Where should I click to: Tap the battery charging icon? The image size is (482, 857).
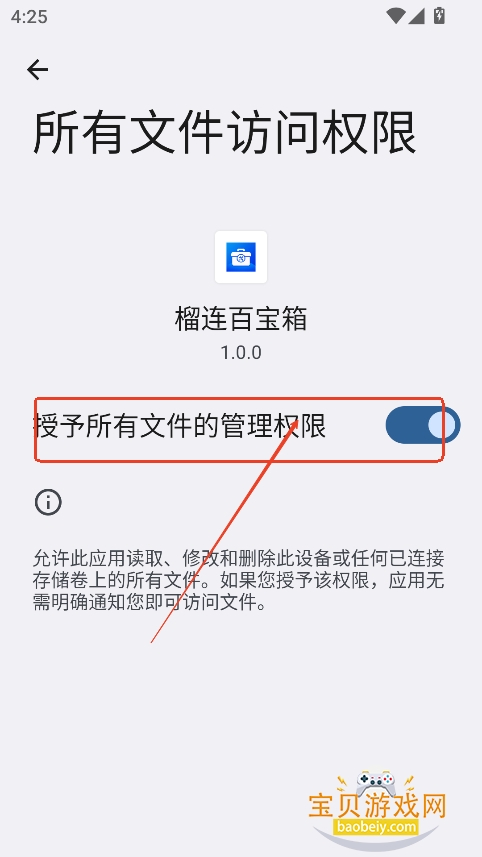pos(439,16)
